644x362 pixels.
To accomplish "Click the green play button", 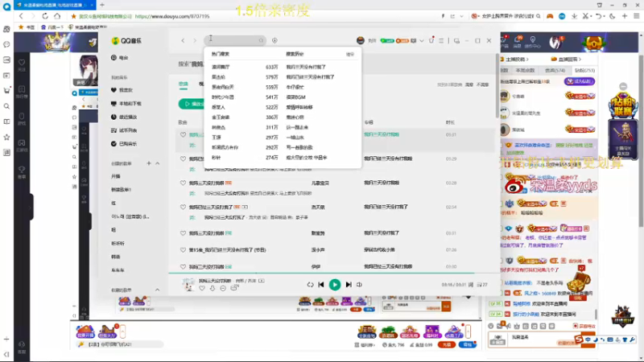I will click(335, 285).
